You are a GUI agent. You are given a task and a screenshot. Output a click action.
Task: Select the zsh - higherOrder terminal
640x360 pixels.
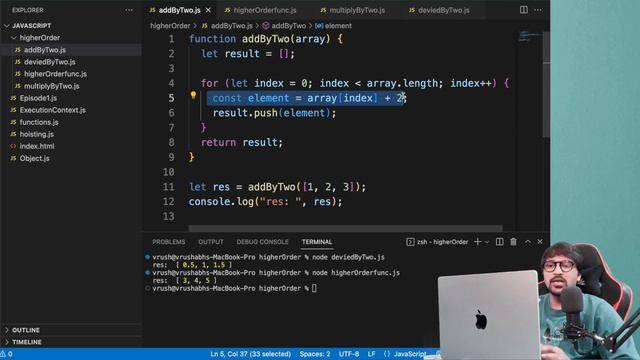(437, 242)
